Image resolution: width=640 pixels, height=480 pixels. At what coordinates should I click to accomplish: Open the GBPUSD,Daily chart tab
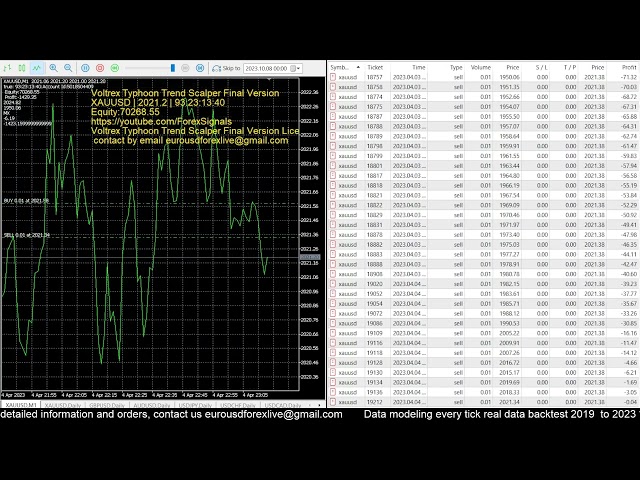tap(104, 406)
